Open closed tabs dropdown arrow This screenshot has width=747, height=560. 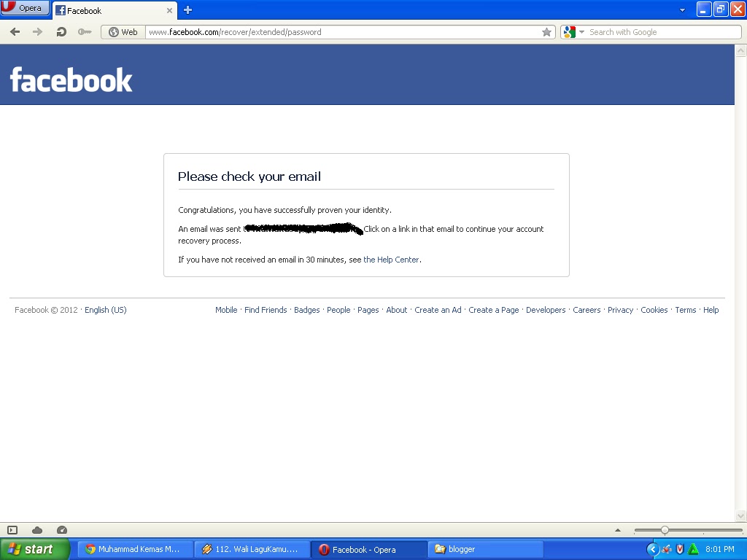(x=682, y=10)
